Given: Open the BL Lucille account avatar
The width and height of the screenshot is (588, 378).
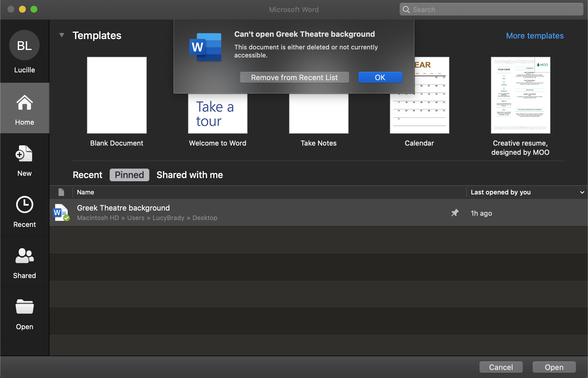Looking at the screenshot, I should click(24, 45).
